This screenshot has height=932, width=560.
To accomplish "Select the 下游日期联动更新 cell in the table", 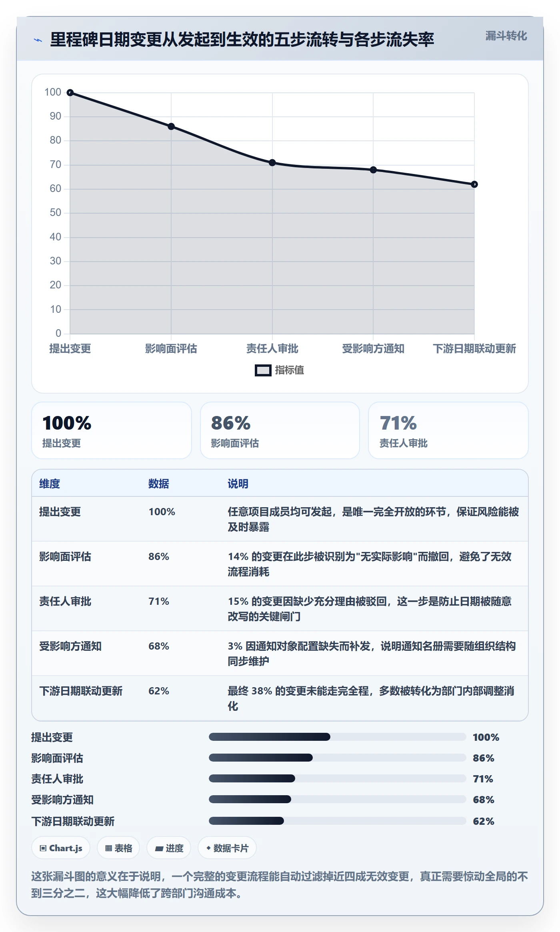I will 81,691.
